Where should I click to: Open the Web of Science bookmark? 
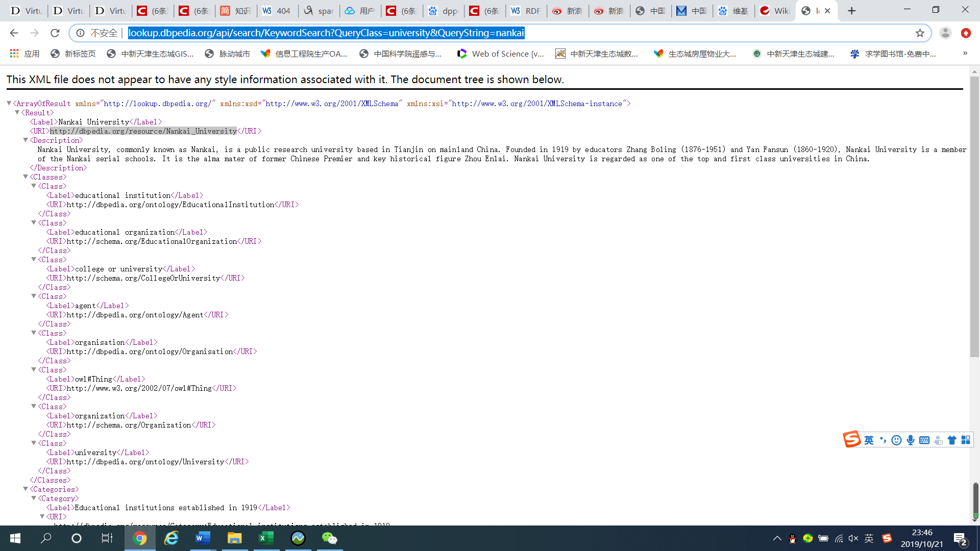[x=500, y=54]
